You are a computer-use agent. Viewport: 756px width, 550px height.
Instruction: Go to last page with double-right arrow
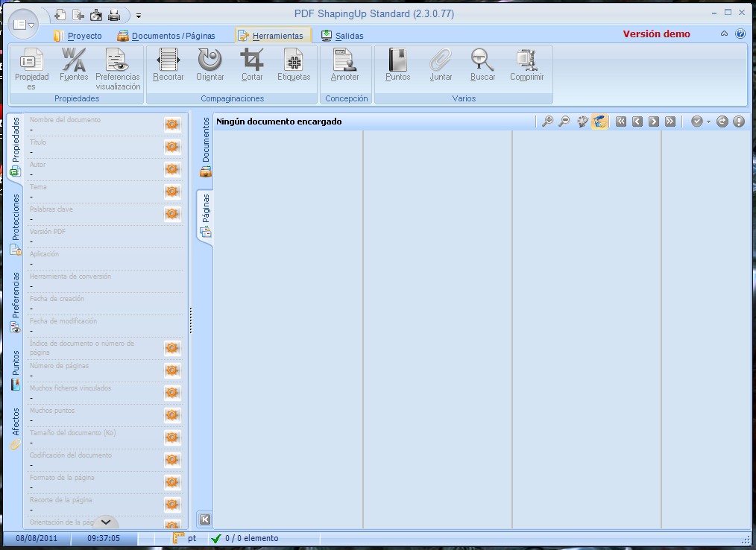coord(670,121)
